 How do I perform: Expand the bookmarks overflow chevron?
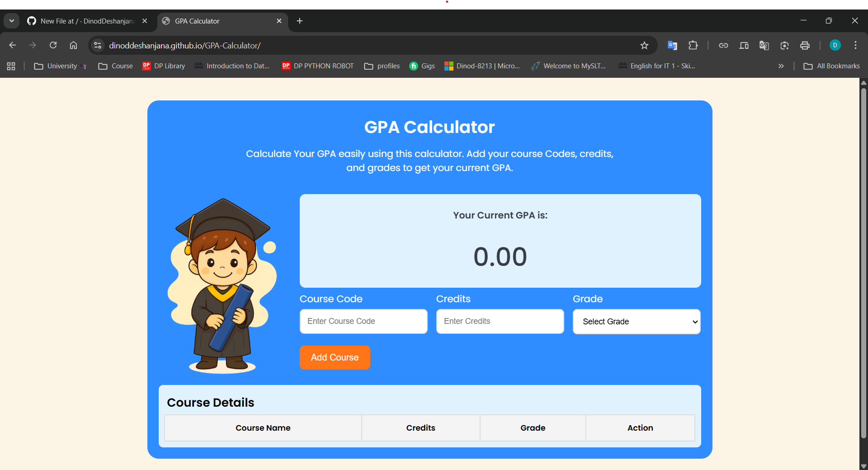click(x=781, y=66)
